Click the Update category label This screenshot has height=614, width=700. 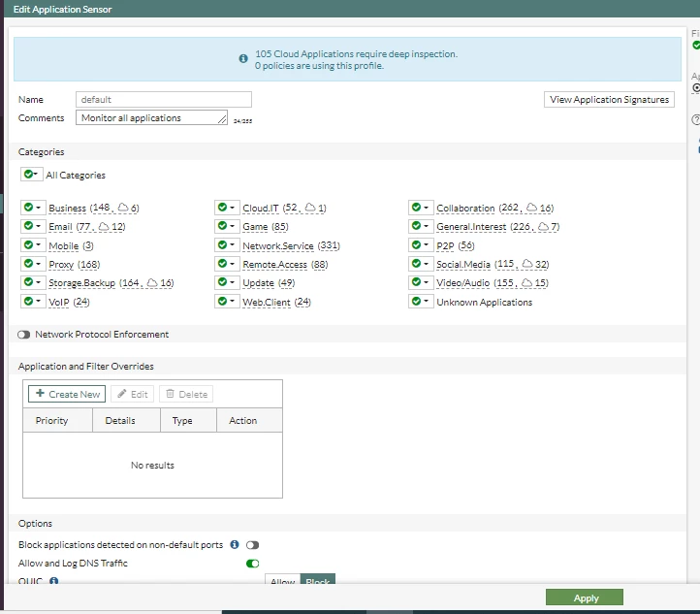[x=258, y=283]
